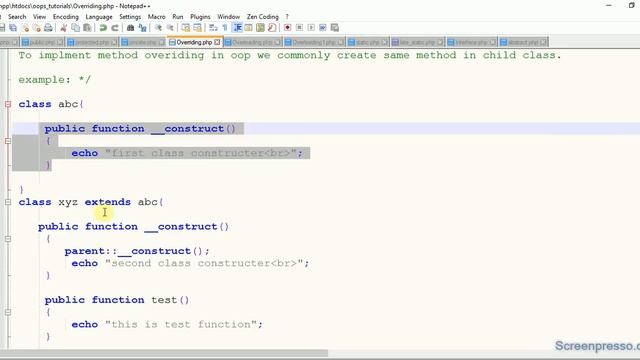Open the Zen Coding menu
This screenshot has width=640, height=360.
(262, 17)
